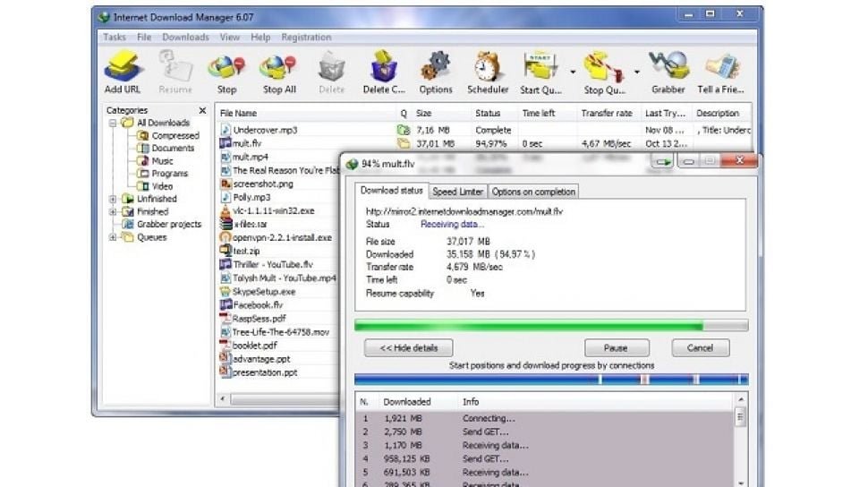Expand the Unfinished tree node
868x487 pixels.
(113, 199)
